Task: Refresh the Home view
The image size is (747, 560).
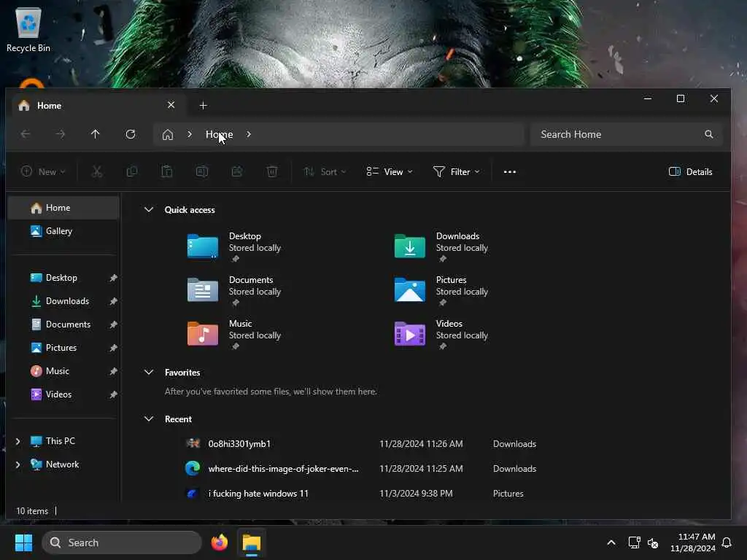Action: [x=131, y=134]
